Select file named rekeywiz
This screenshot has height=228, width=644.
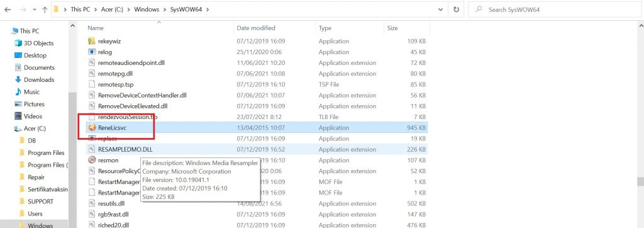coord(109,41)
